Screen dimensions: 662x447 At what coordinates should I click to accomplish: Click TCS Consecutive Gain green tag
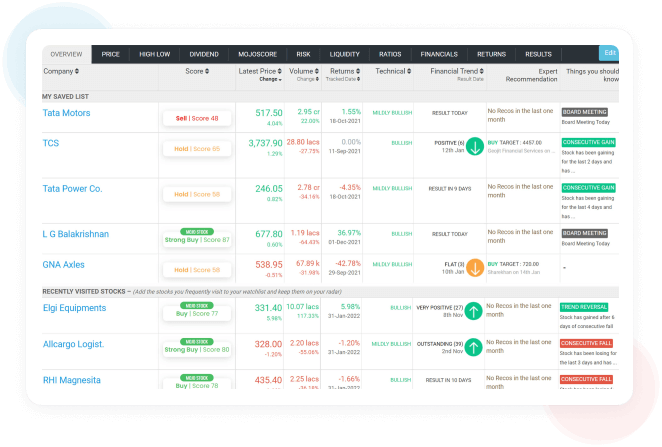click(589, 142)
